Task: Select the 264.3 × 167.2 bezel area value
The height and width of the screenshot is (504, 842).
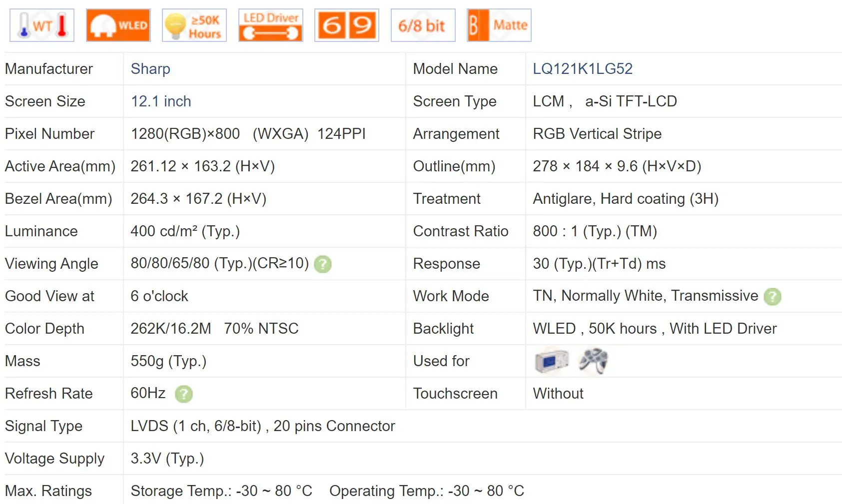Action: [198, 199]
